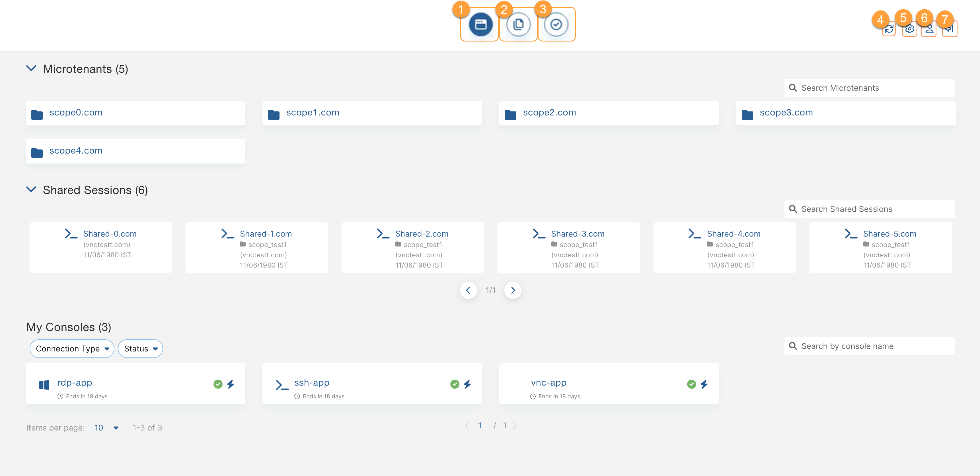Open the Connection Type dropdown
980x476 pixels.
click(71, 348)
